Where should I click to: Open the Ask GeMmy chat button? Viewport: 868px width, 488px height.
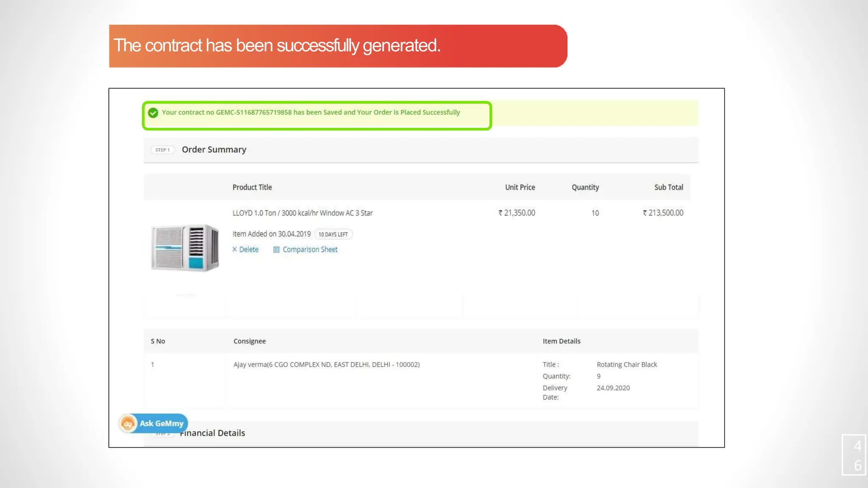click(x=161, y=423)
